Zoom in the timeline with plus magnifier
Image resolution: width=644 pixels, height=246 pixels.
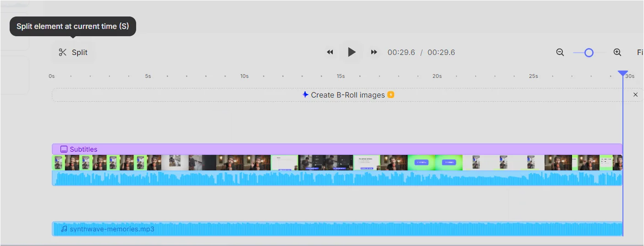617,52
